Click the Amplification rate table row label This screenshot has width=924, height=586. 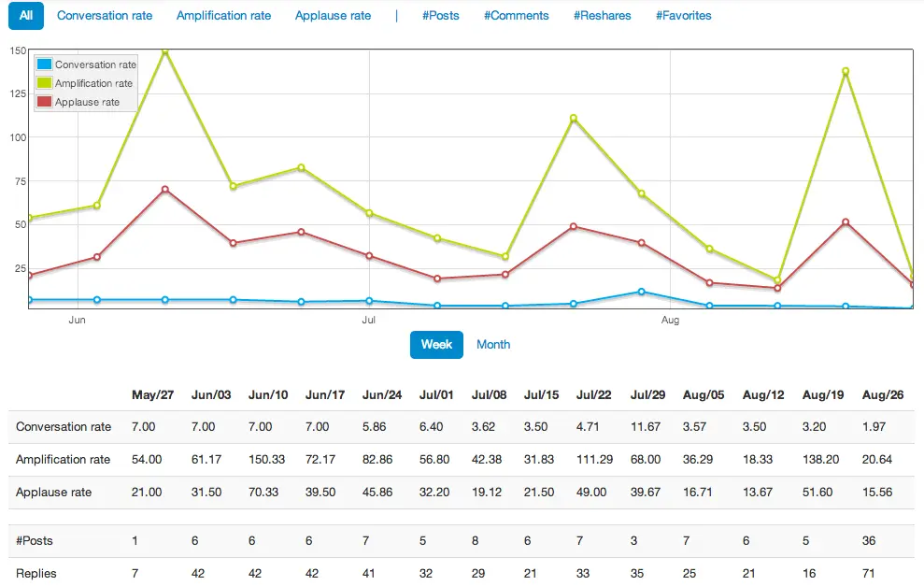click(63, 459)
